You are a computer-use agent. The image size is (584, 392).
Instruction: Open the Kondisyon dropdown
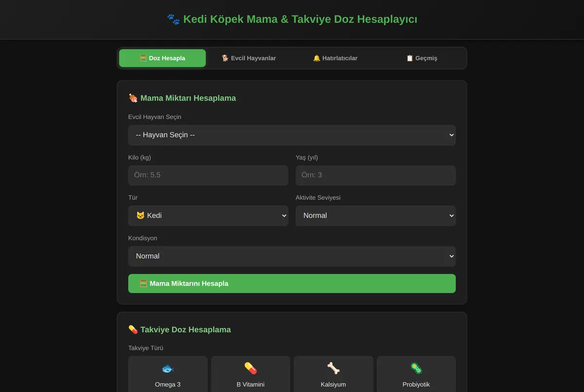292,256
